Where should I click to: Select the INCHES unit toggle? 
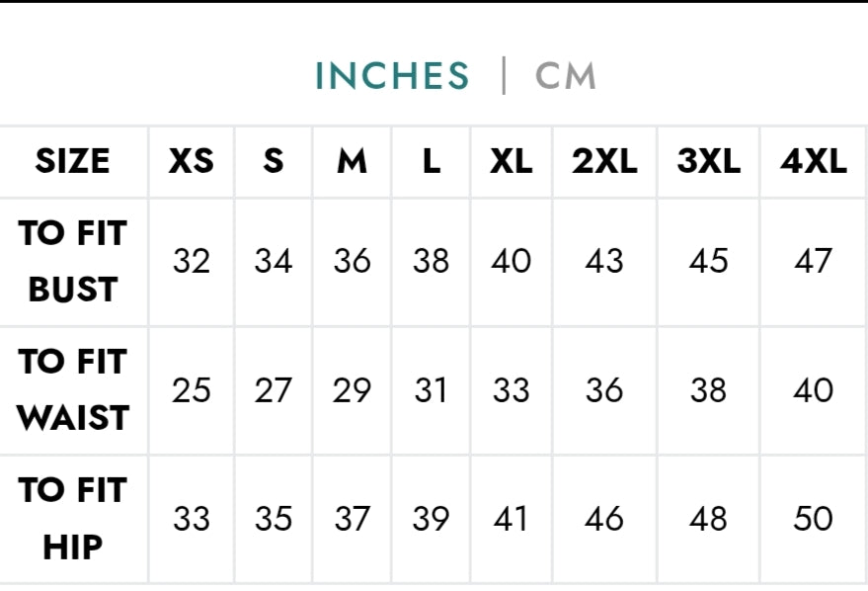pos(392,76)
